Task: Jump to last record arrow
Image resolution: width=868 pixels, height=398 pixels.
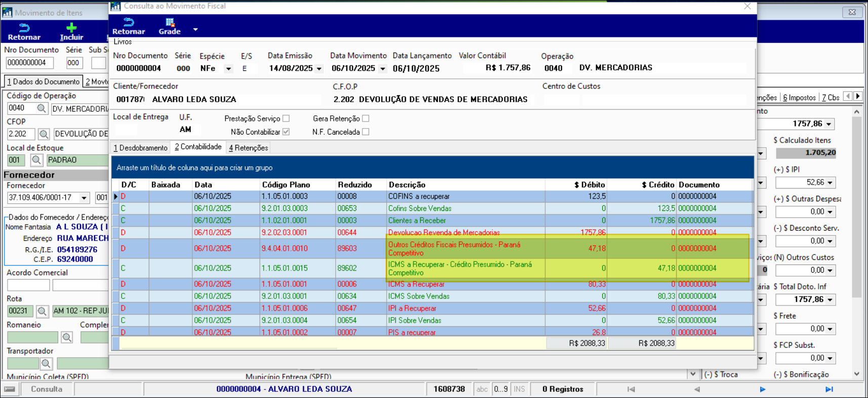Action: (829, 389)
